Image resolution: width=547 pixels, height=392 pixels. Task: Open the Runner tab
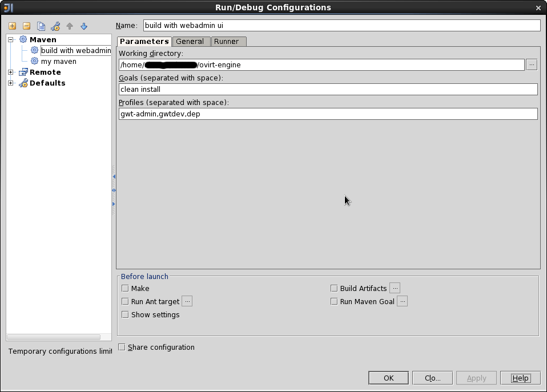227,42
